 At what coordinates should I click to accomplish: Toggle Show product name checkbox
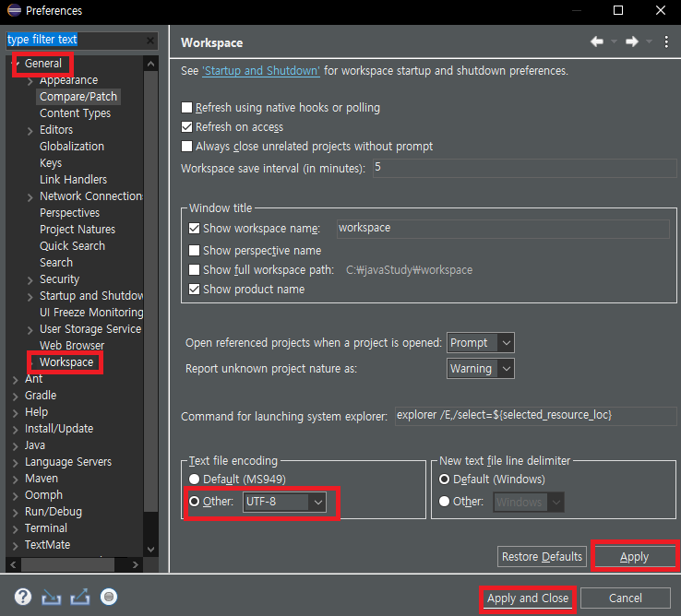[194, 290]
